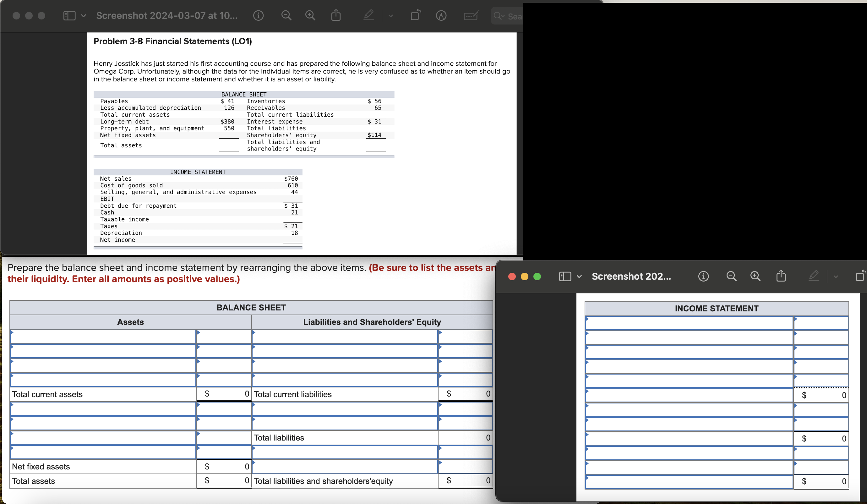
Task: Zoom in using the magnifier plus icon
Action: (x=310, y=16)
